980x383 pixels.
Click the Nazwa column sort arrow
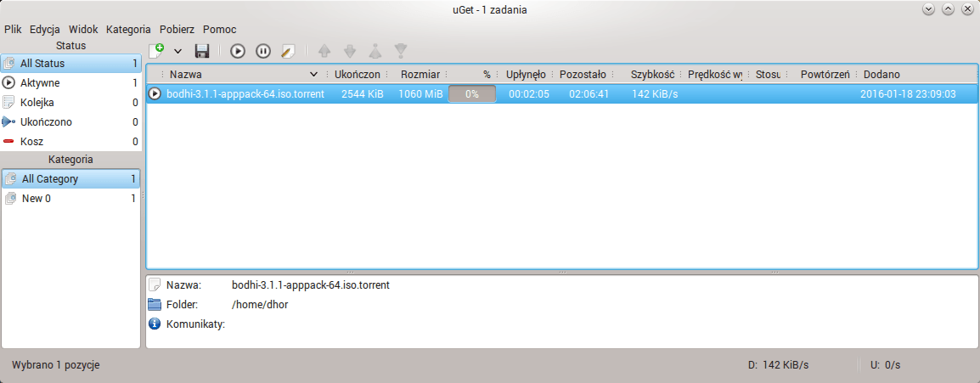coord(313,75)
